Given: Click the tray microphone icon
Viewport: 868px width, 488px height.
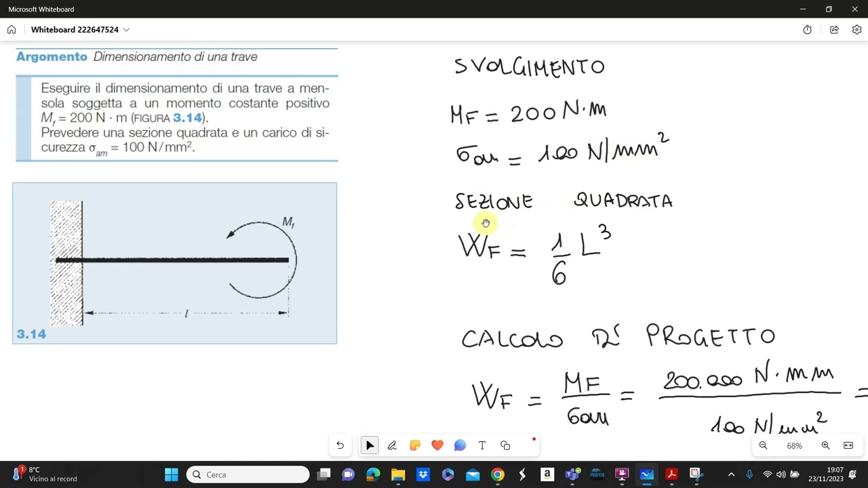Looking at the screenshot, I should pos(749,474).
